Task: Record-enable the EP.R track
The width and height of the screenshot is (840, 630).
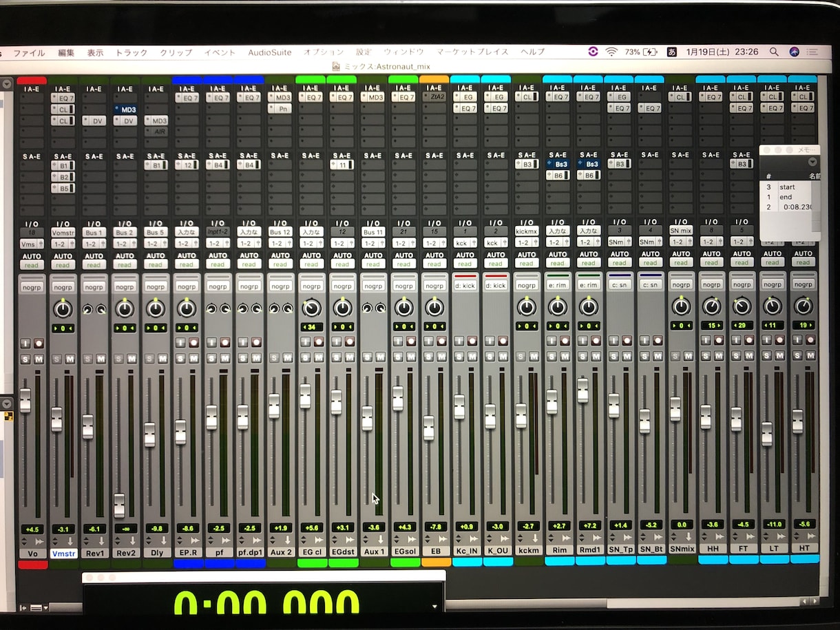Action: (194, 342)
